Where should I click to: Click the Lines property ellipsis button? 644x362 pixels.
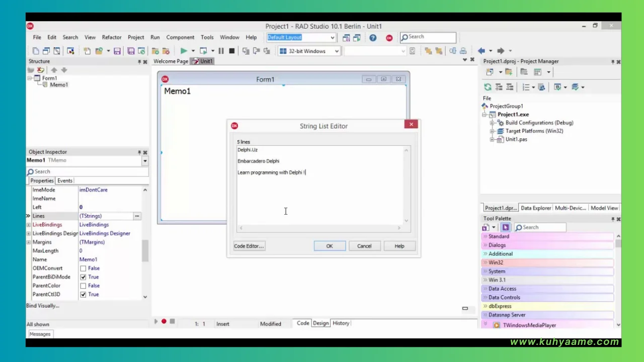137,216
